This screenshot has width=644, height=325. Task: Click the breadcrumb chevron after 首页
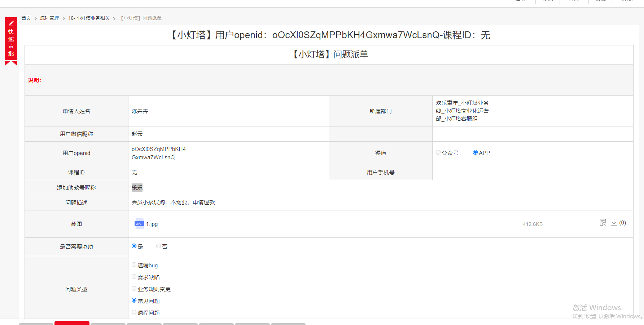tap(36, 18)
